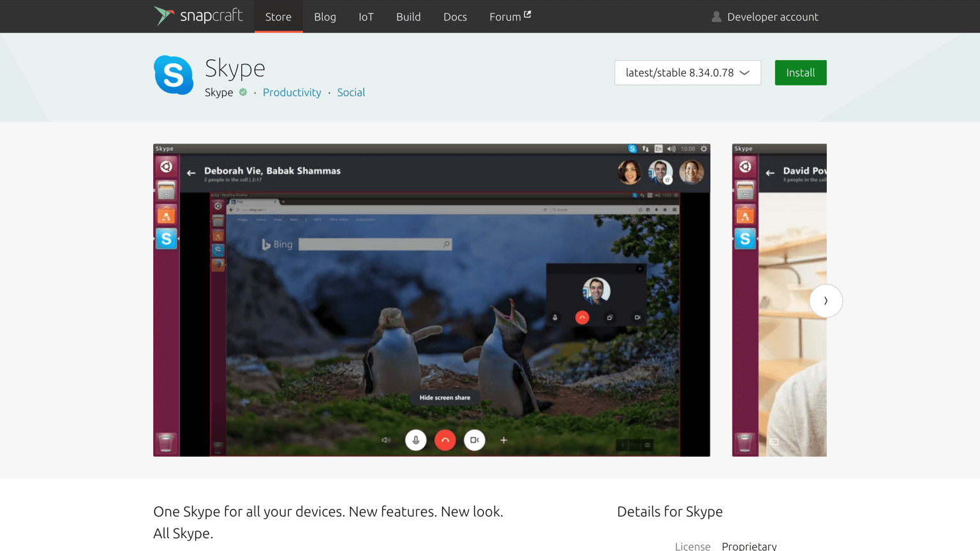Click the microphone icon in mini call window

point(555,317)
